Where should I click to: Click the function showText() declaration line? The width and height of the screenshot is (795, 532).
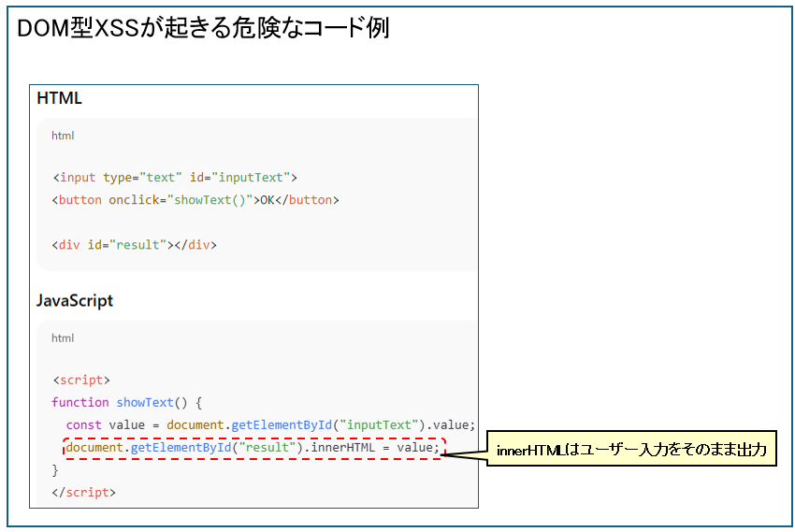tap(127, 403)
